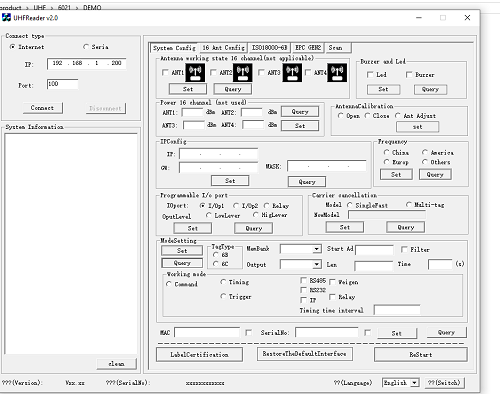500x394 pixels.
Task: Click the Connect button
Action: pyautogui.click(x=42, y=108)
